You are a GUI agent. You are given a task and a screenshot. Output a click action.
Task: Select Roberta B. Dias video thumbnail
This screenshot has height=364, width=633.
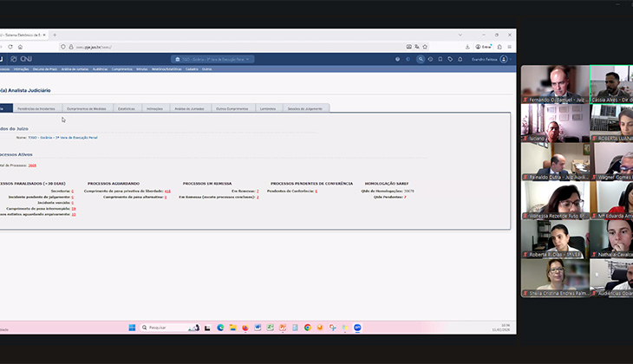pos(555,239)
